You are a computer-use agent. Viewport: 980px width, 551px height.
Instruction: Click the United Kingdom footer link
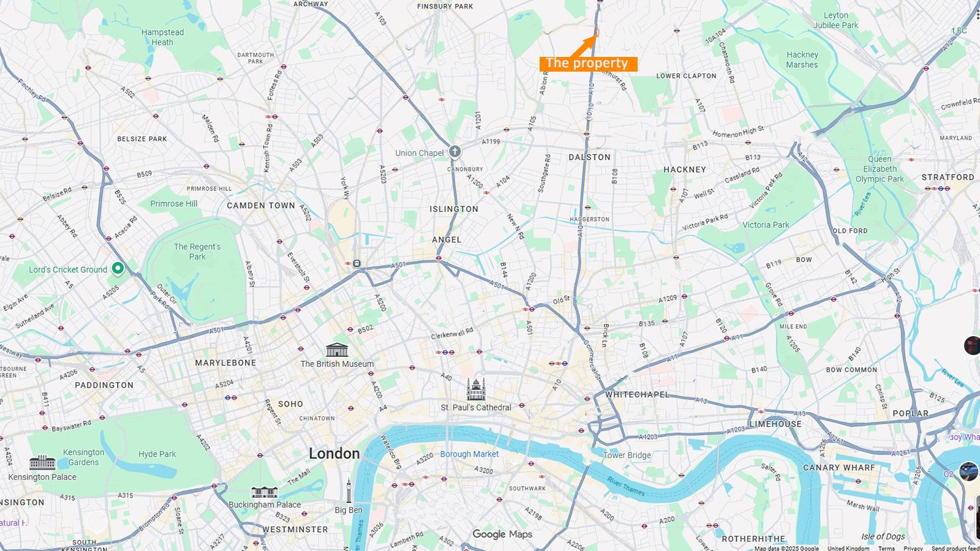pyautogui.click(x=848, y=548)
